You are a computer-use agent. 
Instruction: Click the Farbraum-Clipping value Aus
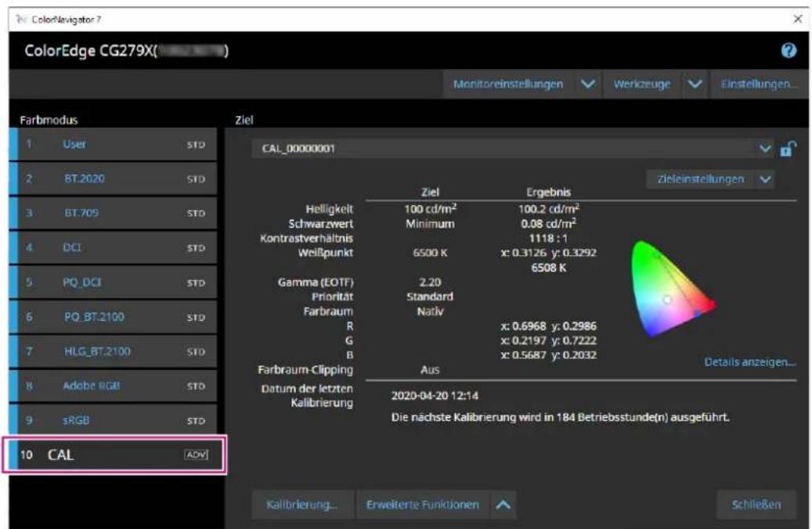click(431, 369)
